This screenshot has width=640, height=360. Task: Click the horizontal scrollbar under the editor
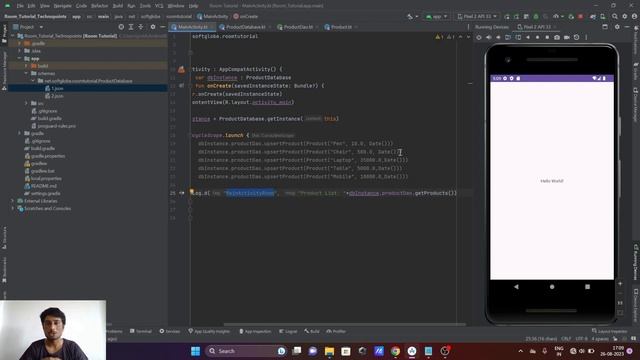click(345, 325)
